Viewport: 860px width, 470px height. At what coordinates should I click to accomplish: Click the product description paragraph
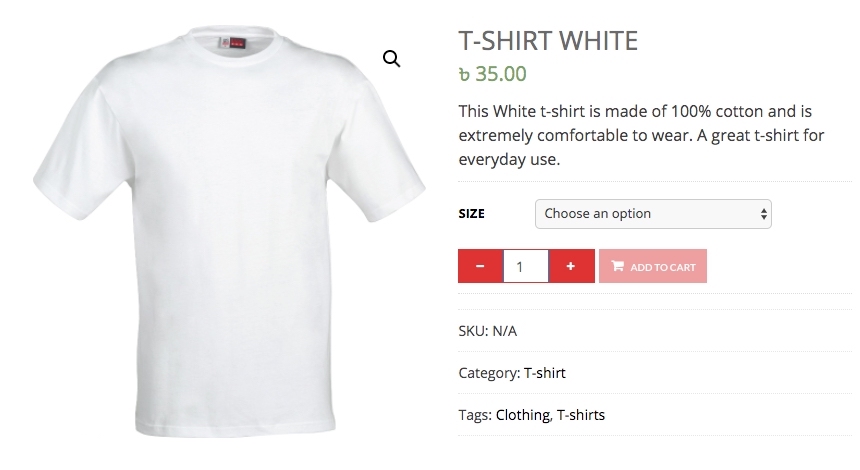click(x=641, y=135)
